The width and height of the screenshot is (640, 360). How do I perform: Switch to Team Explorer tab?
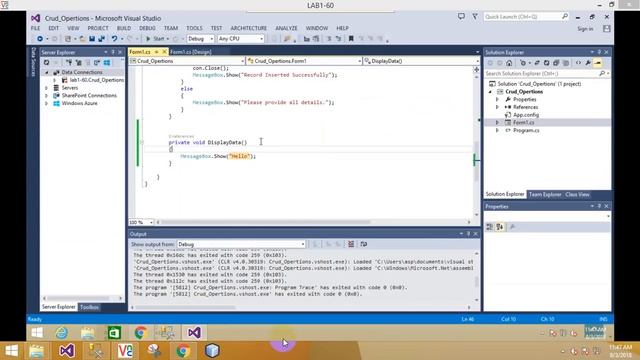tap(545, 194)
